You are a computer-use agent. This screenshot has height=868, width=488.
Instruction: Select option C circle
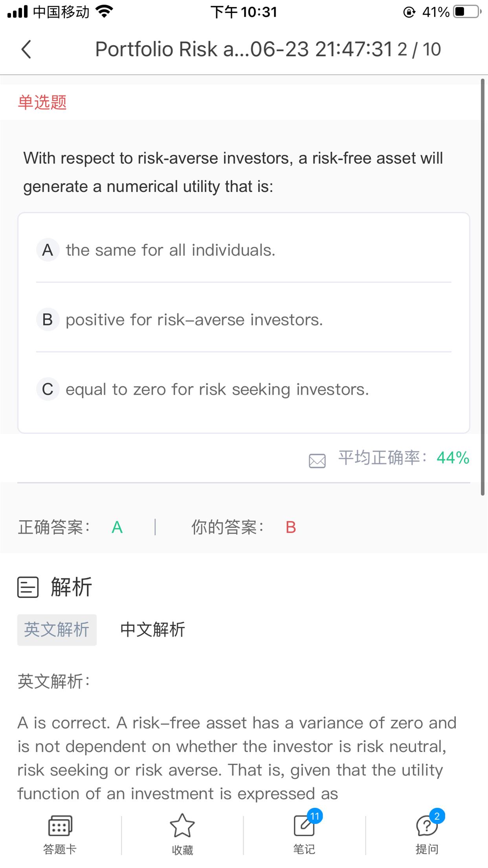click(x=48, y=389)
